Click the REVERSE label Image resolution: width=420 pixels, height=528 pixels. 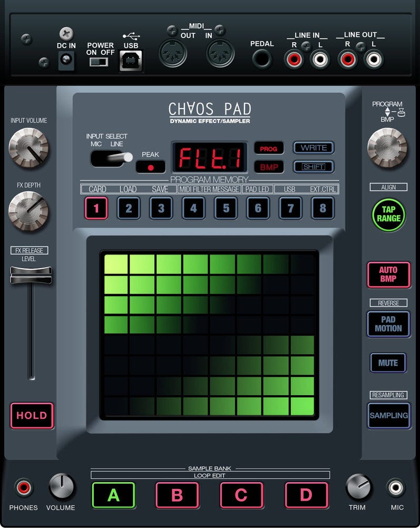[x=388, y=303]
